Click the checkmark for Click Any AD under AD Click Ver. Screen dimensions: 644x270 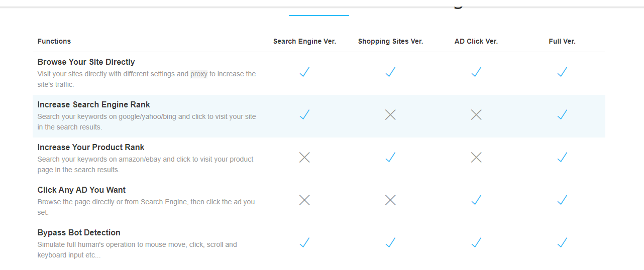476,200
